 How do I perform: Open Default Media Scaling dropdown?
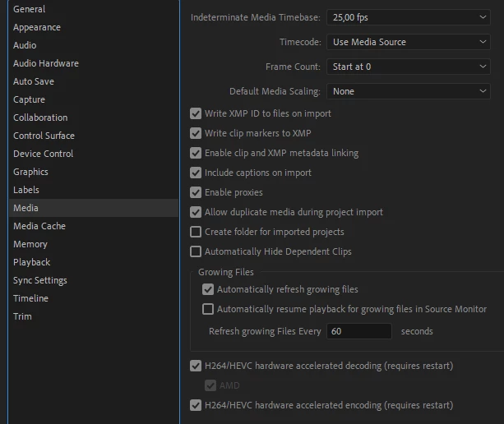click(409, 91)
